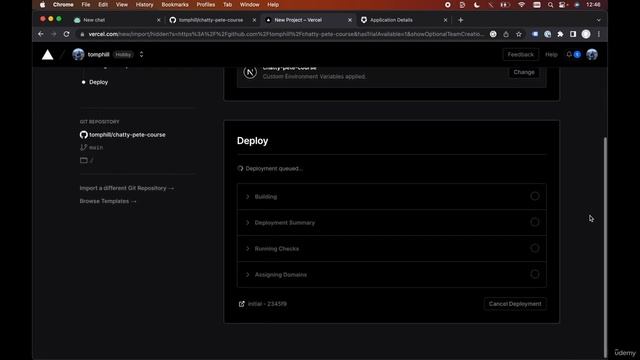
Task: Click the share icon in address bar
Action: click(x=506, y=34)
